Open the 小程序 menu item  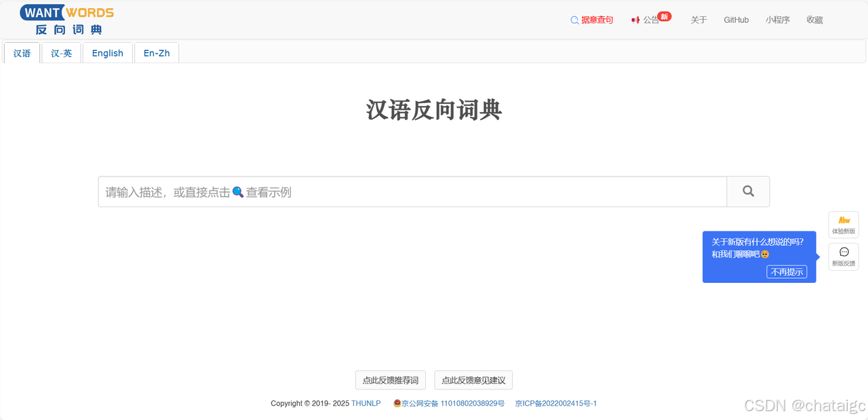pyautogui.click(x=778, y=20)
